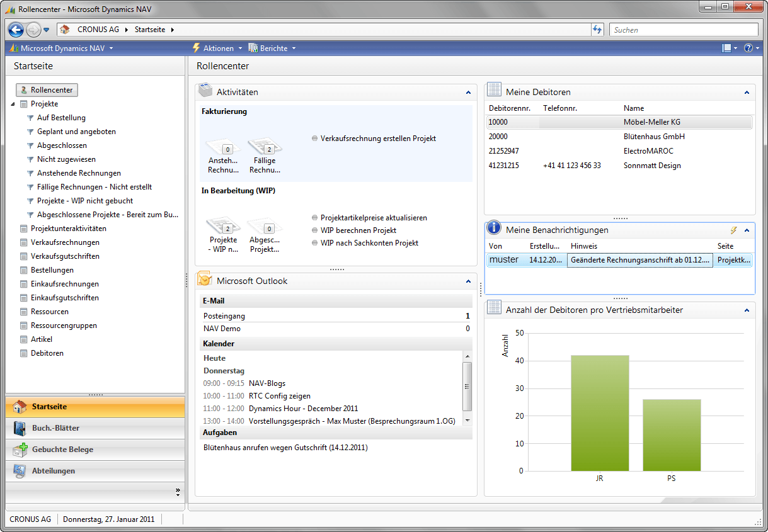The height and width of the screenshot is (532, 768).
Task: Select Geplant und angeboten in the tree
Action: tap(76, 132)
